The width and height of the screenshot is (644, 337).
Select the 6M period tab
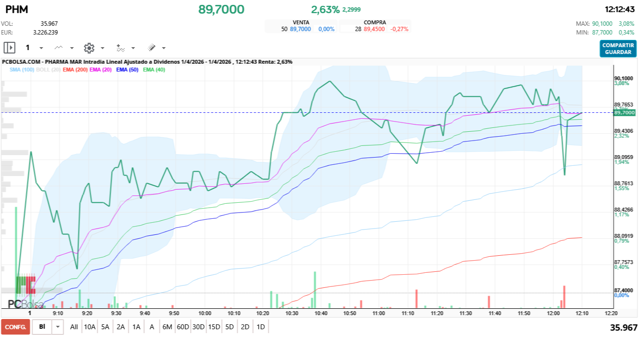pos(168,327)
